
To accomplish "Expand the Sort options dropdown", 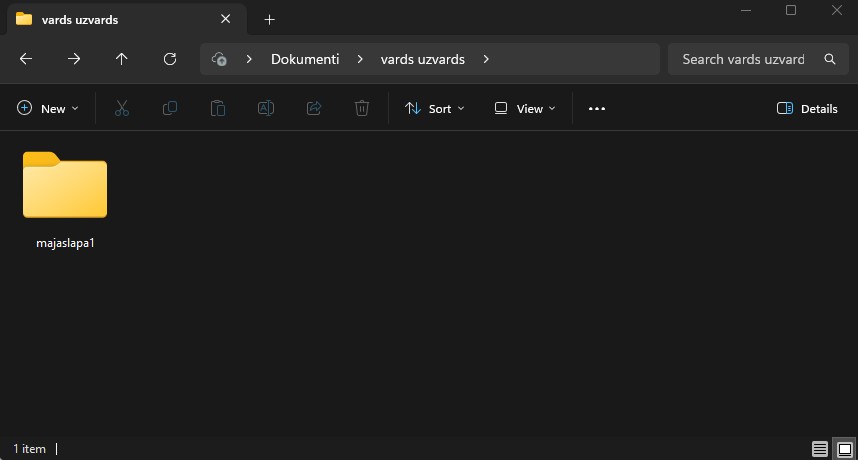I will [x=435, y=108].
